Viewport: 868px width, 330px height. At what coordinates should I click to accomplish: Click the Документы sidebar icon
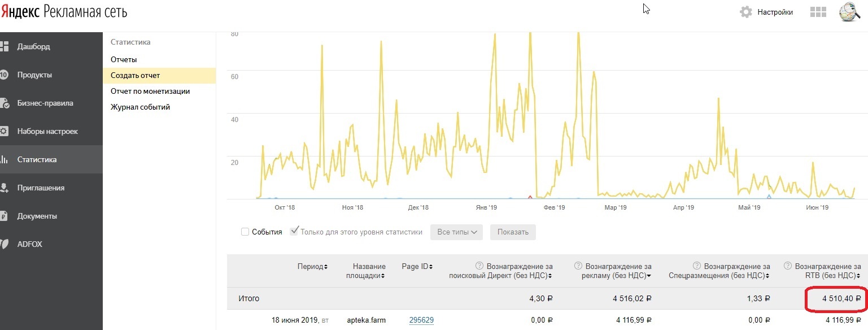4,216
